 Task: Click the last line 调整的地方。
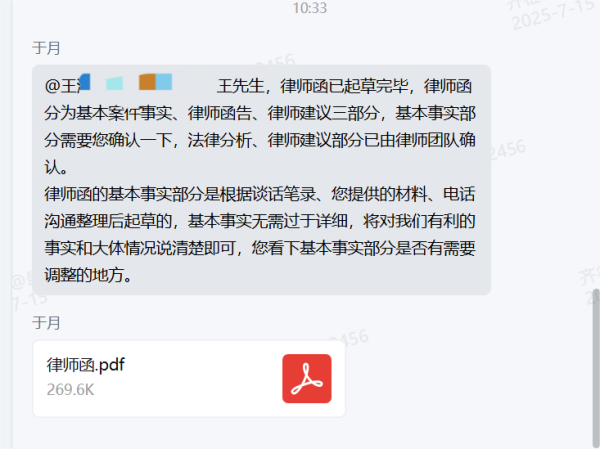coord(88,275)
